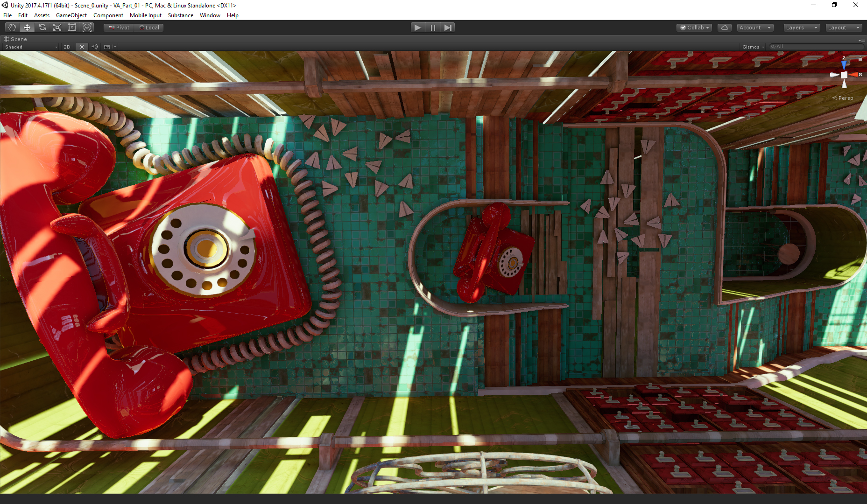The height and width of the screenshot is (504, 867).
Task: Open the Help menu
Action: (x=233, y=15)
